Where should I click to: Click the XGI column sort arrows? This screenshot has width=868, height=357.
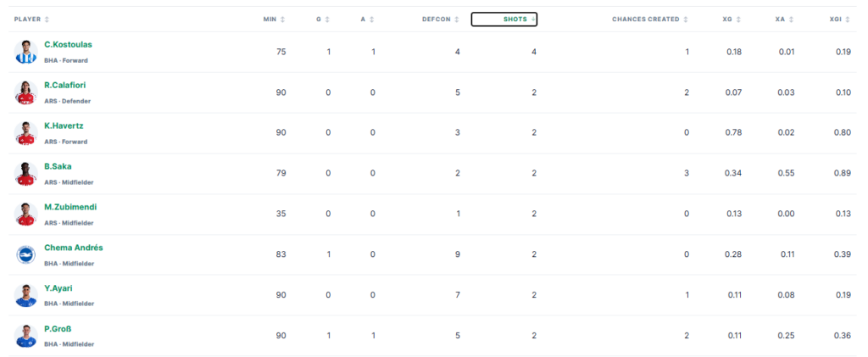[x=849, y=20]
